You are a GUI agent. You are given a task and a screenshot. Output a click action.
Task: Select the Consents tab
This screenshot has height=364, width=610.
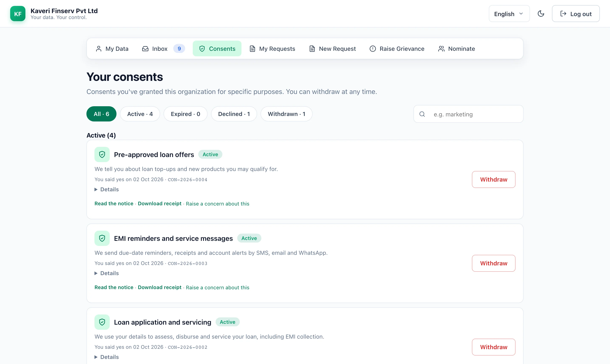coord(217,48)
